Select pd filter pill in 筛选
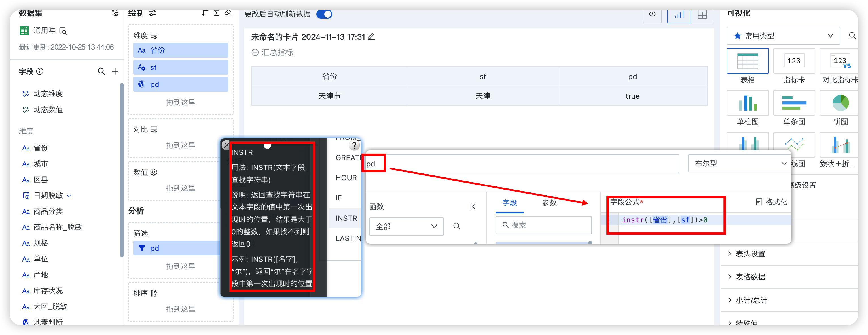Viewport: 868px width, 335px height. [177, 248]
